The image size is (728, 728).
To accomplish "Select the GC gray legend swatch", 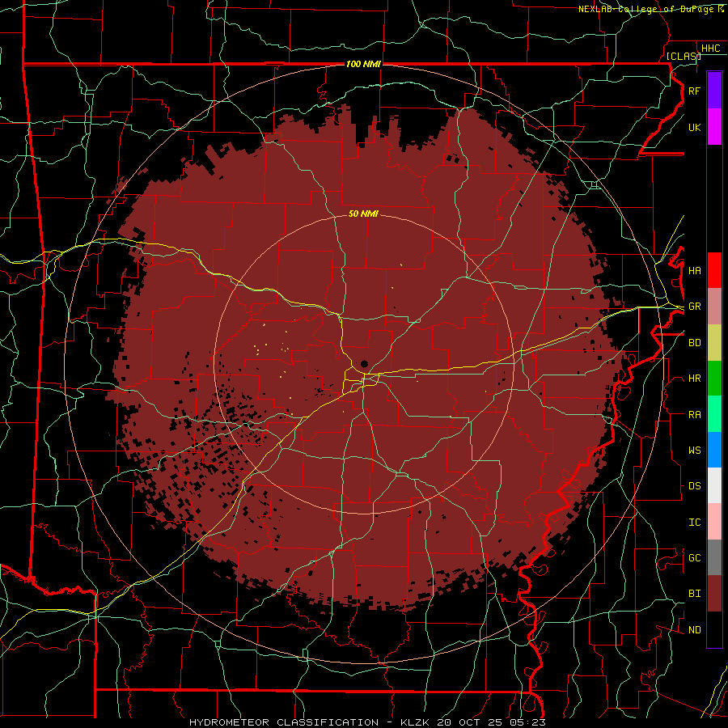I will (714, 557).
